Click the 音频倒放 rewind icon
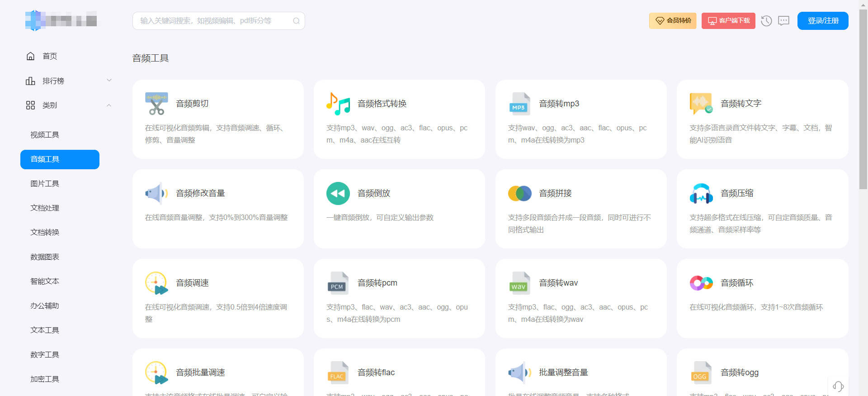The width and height of the screenshot is (868, 396). point(338,193)
